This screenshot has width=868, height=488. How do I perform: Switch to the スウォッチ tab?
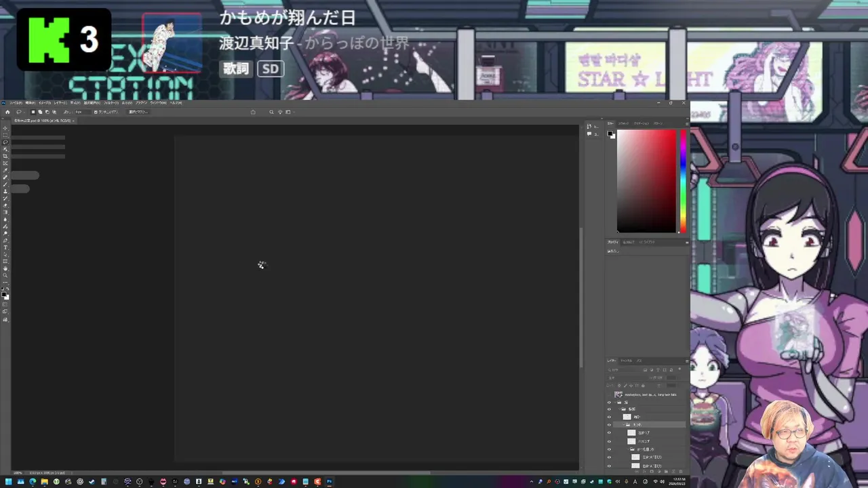623,123
